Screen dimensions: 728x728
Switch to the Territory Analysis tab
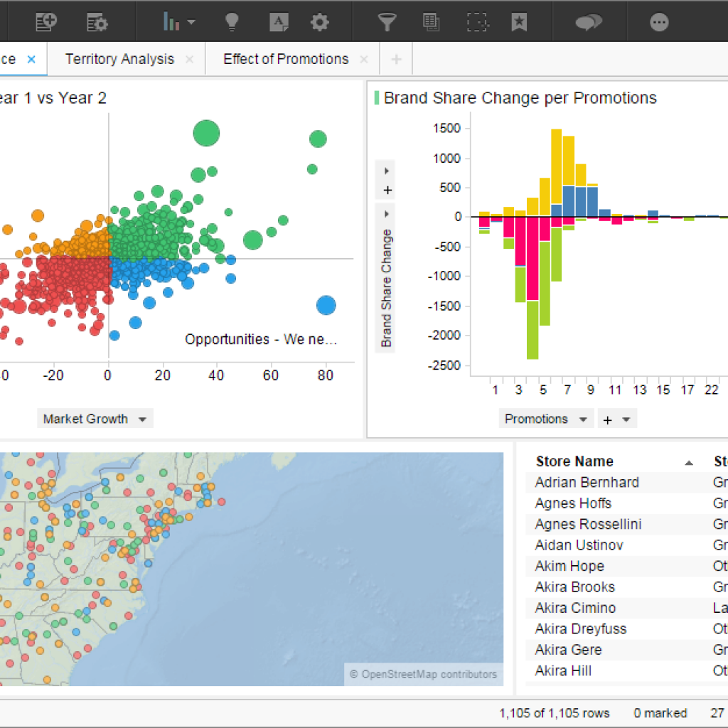click(119, 59)
